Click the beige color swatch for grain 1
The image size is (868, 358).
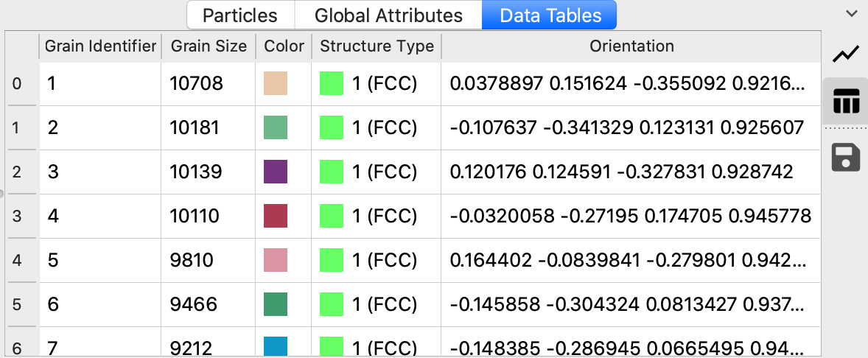pyautogui.click(x=276, y=84)
